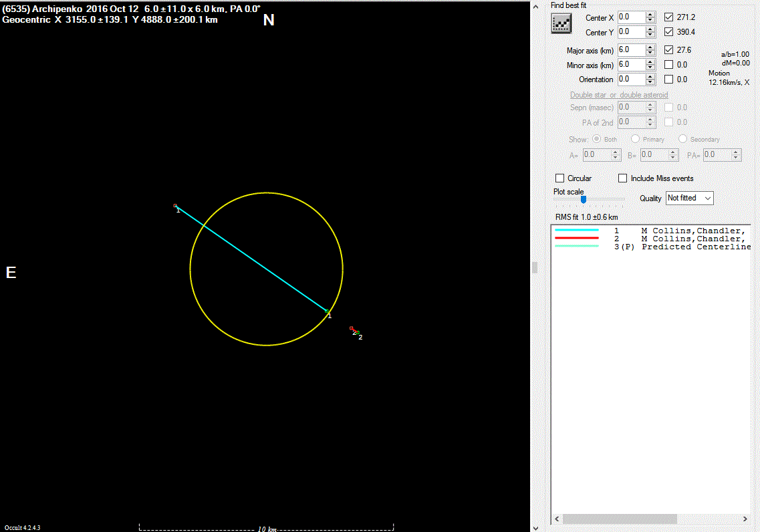Decrease Major axis with down arrow
760x532 pixels.
(650, 53)
